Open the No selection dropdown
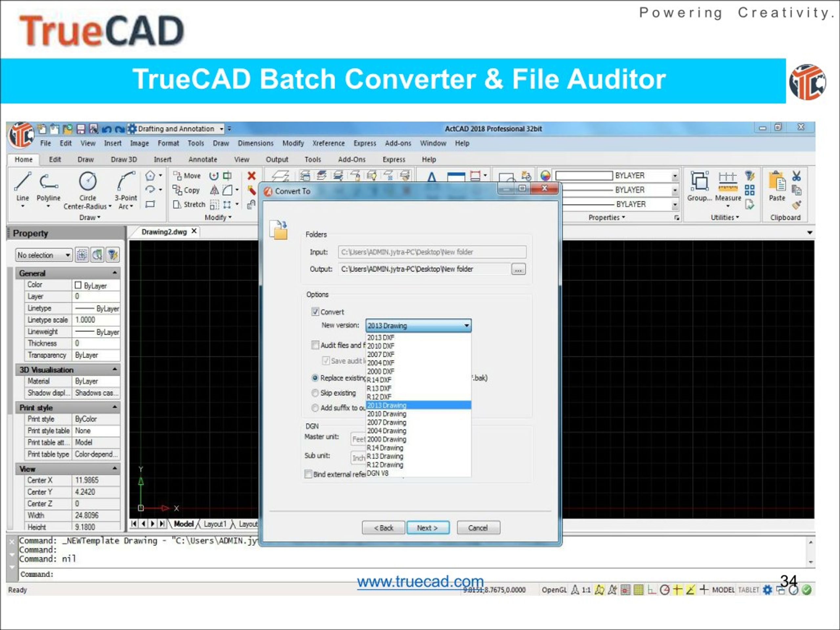The image size is (840, 630). point(44,255)
